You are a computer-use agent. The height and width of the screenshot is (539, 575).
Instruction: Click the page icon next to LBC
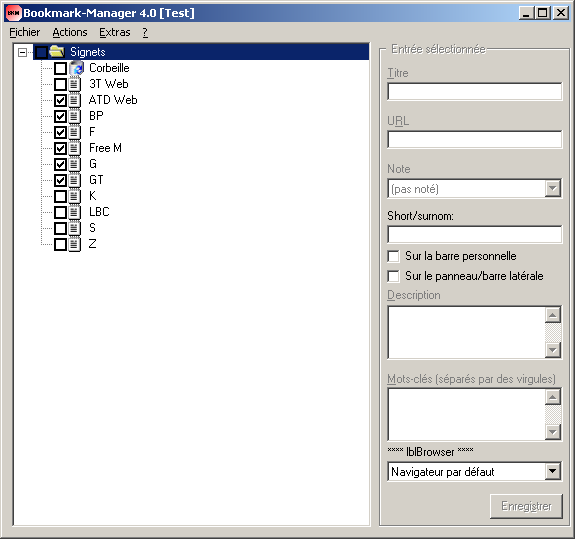pyautogui.click(x=75, y=212)
